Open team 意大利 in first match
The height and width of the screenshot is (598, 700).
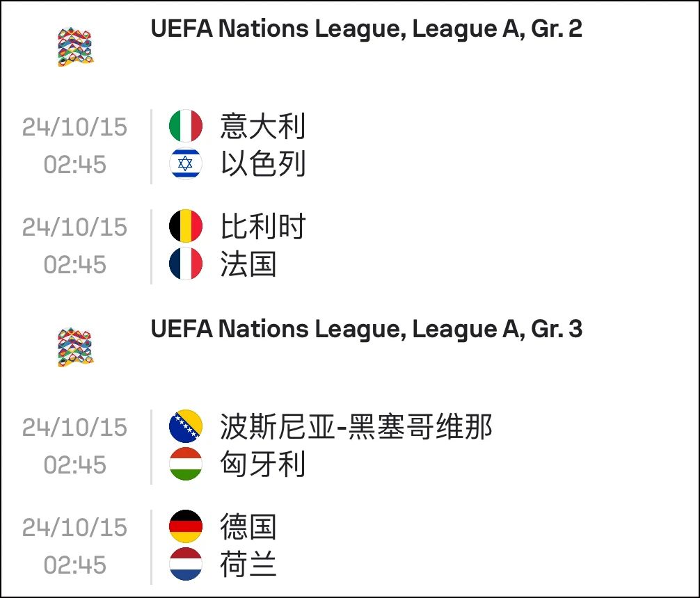(263, 126)
